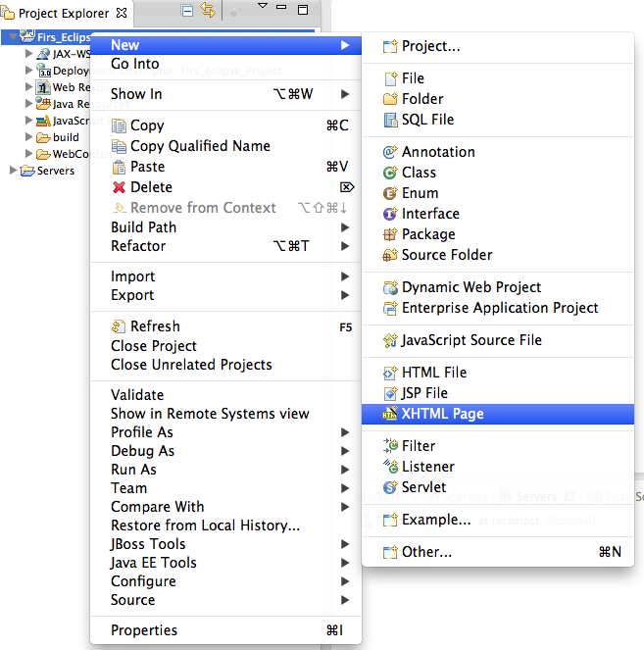Click the Package icon
644x650 pixels.
[x=390, y=234]
